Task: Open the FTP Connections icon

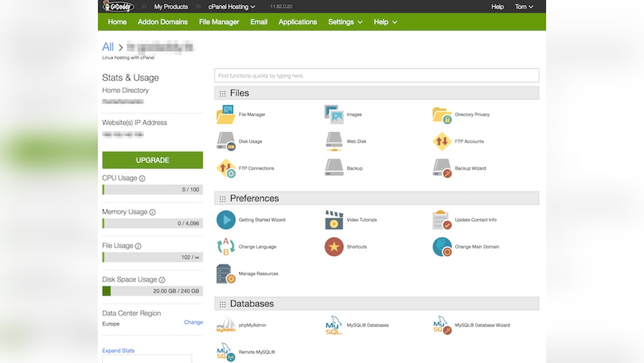Action: [x=225, y=168]
